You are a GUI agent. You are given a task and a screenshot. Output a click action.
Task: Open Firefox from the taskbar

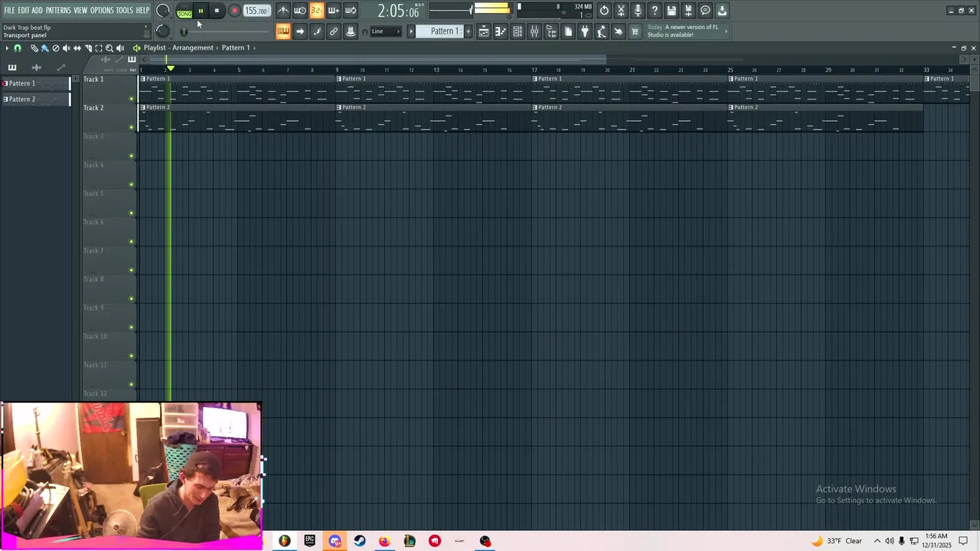pyautogui.click(x=384, y=541)
